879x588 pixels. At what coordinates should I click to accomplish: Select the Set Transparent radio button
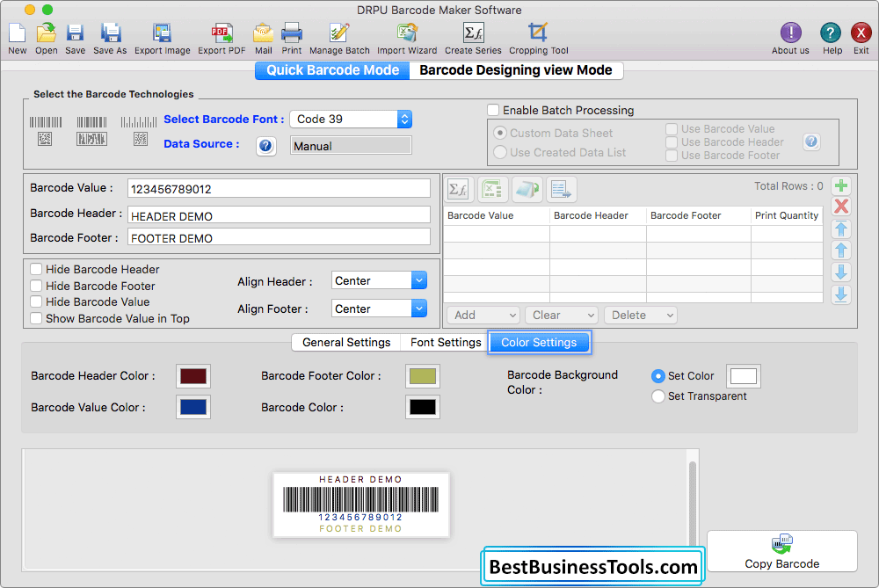point(658,396)
